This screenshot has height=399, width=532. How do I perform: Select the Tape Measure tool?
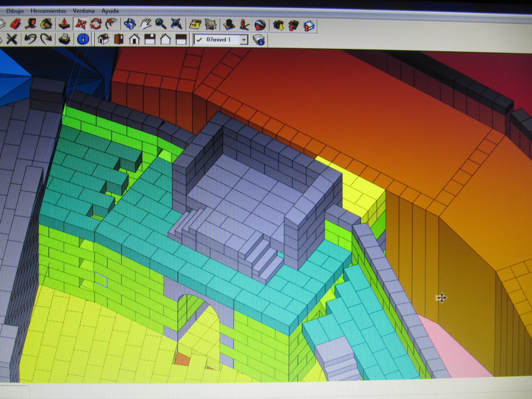[x=31, y=24]
